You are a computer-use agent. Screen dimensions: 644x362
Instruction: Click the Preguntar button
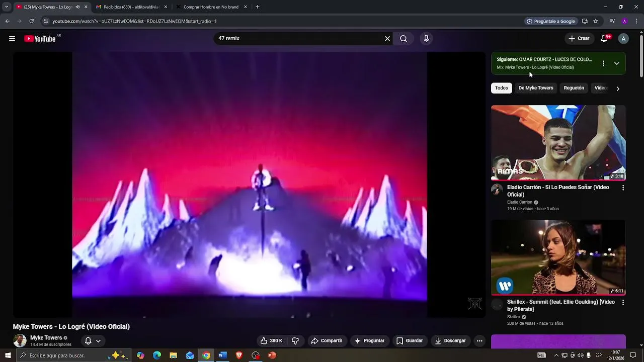point(369,341)
